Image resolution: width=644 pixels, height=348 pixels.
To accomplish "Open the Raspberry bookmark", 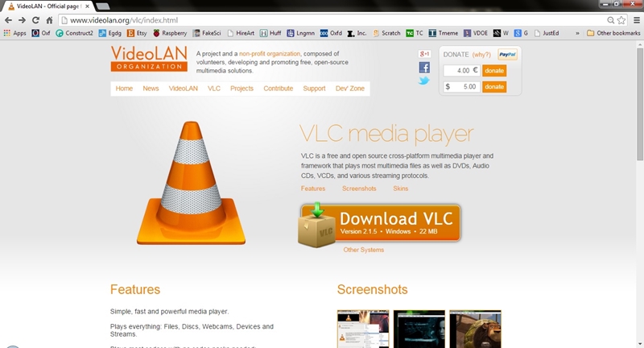I will pos(170,33).
